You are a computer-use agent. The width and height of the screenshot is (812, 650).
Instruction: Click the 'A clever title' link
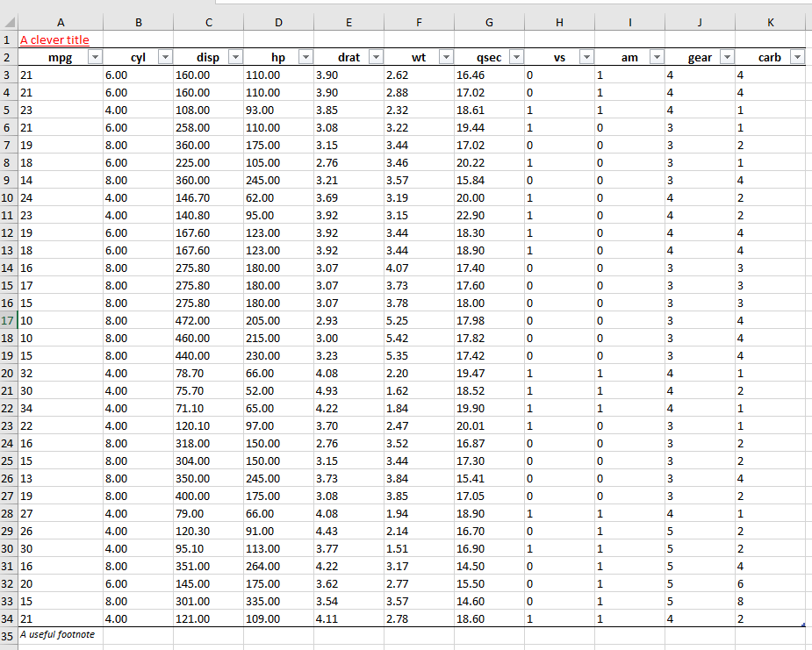[54, 39]
